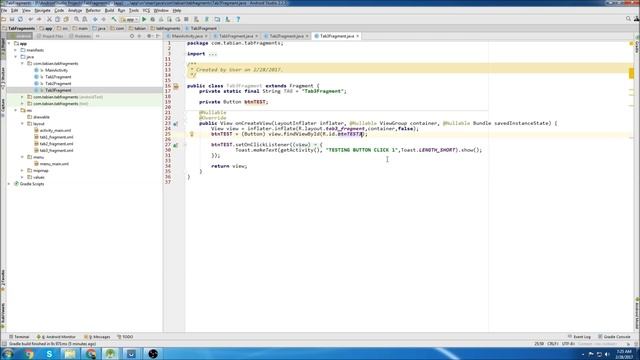Image resolution: width=640 pixels, height=360 pixels.
Task: Click the Open folder icon in toolbar
Action: pyautogui.click(x=4, y=19)
